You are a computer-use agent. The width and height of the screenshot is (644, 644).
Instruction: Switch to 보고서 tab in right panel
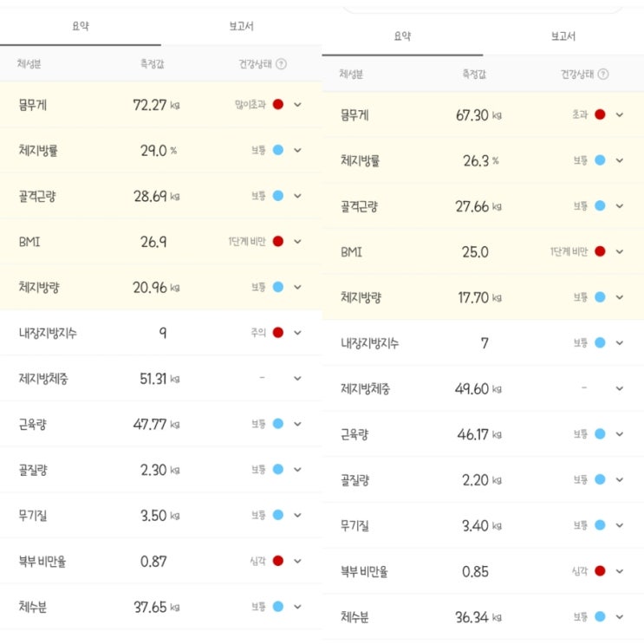point(563,36)
